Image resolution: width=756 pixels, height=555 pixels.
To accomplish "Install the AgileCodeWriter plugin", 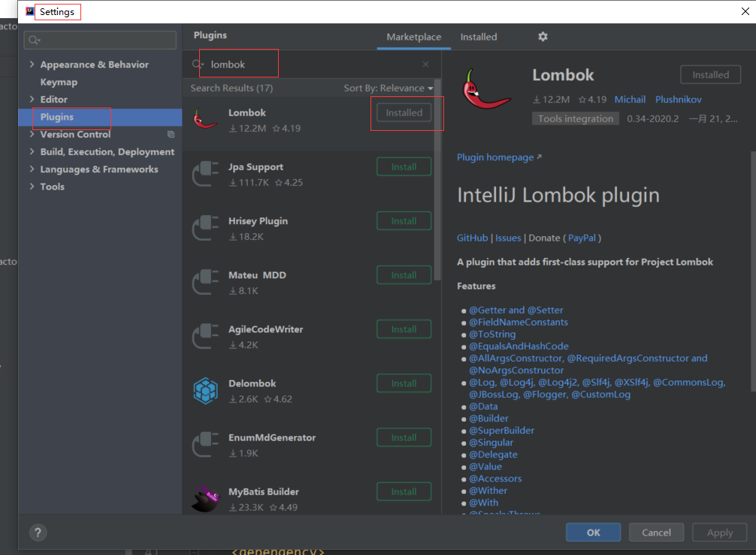I will pos(404,329).
